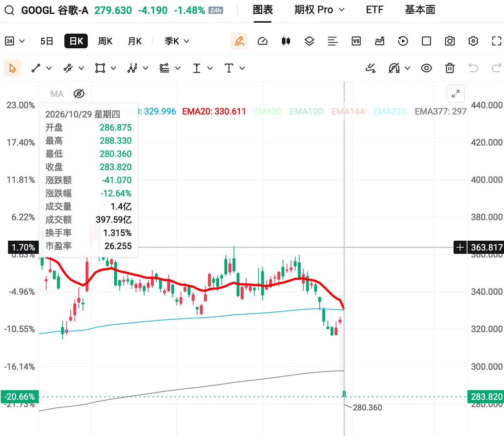Open the layers overlay icon

click(x=309, y=41)
